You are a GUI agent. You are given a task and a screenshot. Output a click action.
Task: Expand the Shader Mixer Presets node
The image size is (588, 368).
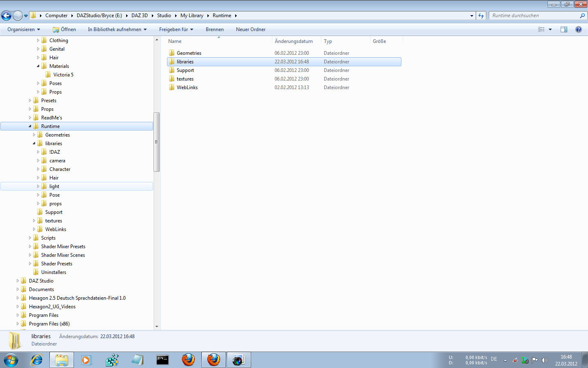pyautogui.click(x=30, y=247)
